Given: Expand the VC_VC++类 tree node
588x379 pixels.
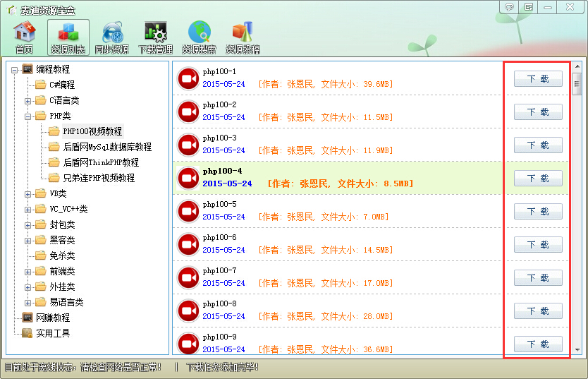Looking at the screenshot, I should coord(27,210).
